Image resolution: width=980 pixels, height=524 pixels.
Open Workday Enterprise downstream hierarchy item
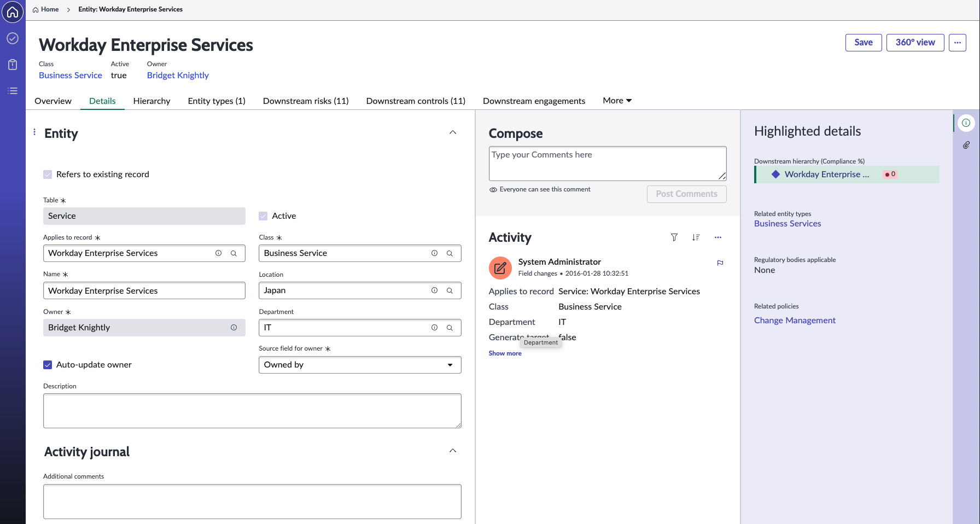tap(827, 174)
